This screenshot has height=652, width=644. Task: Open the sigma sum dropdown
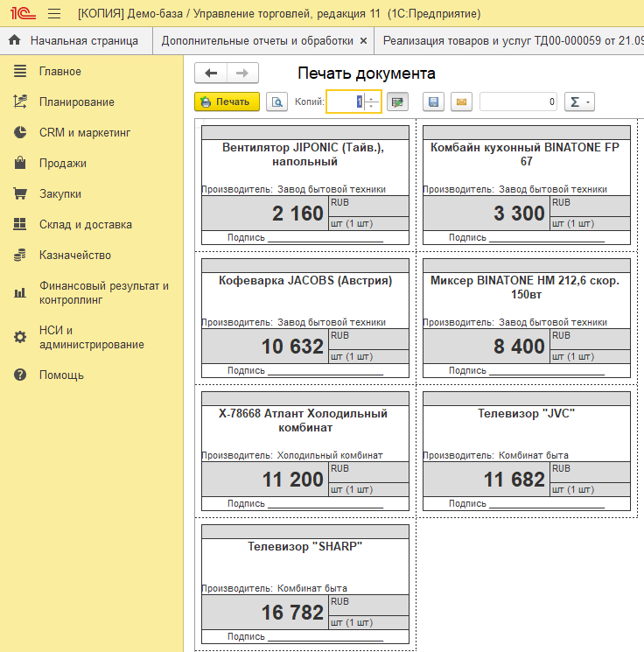pyautogui.click(x=579, y=102)
